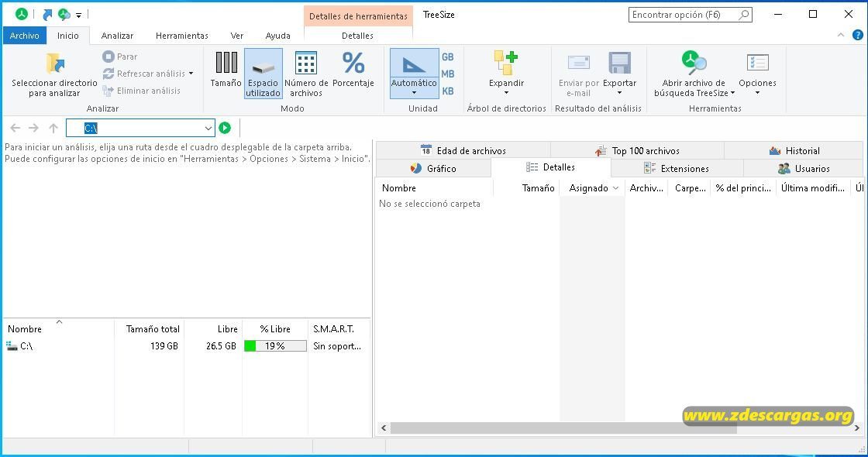This screenshot has width=868, height=457.
Task: Switch unit to GB
Action: point(448,57)
